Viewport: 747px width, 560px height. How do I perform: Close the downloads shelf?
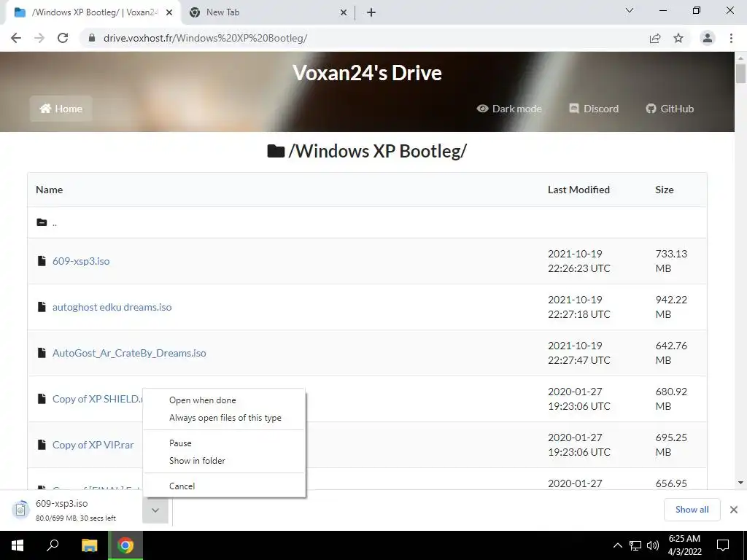734,510
